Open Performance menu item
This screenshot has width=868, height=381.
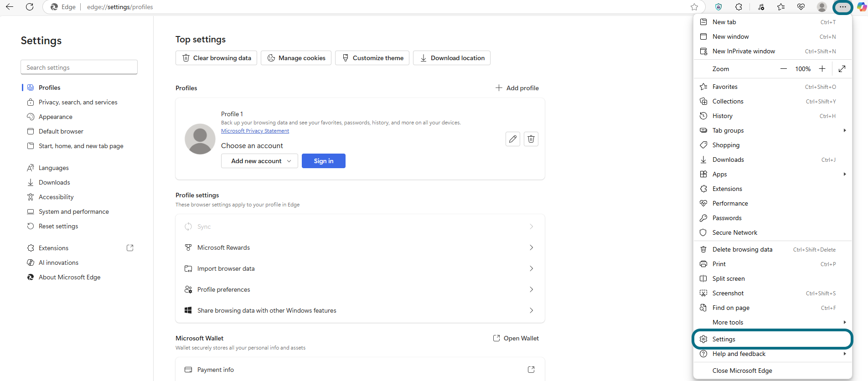pos(772,203)
